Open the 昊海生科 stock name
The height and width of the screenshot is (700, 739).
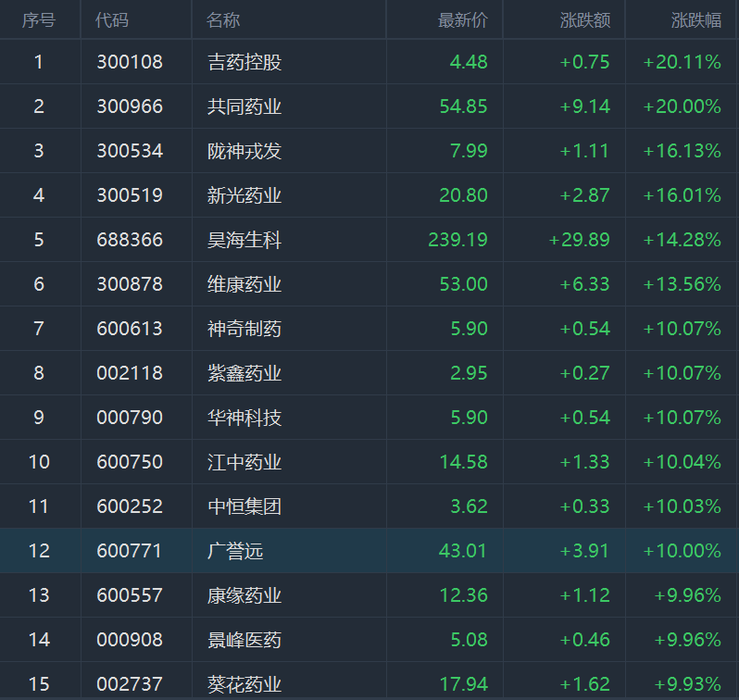pyautogui.click(x=244, y=240)
